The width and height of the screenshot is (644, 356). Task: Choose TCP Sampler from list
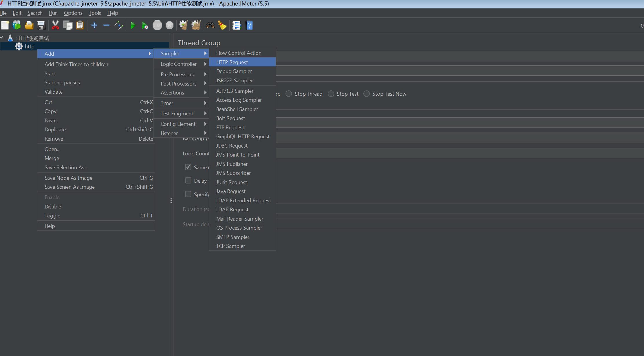tap(242, 246)
